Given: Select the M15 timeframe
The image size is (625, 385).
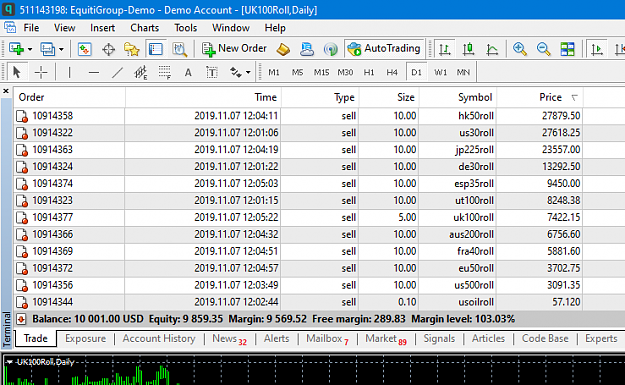Looking at the screenshot, I should click(321, 72).
